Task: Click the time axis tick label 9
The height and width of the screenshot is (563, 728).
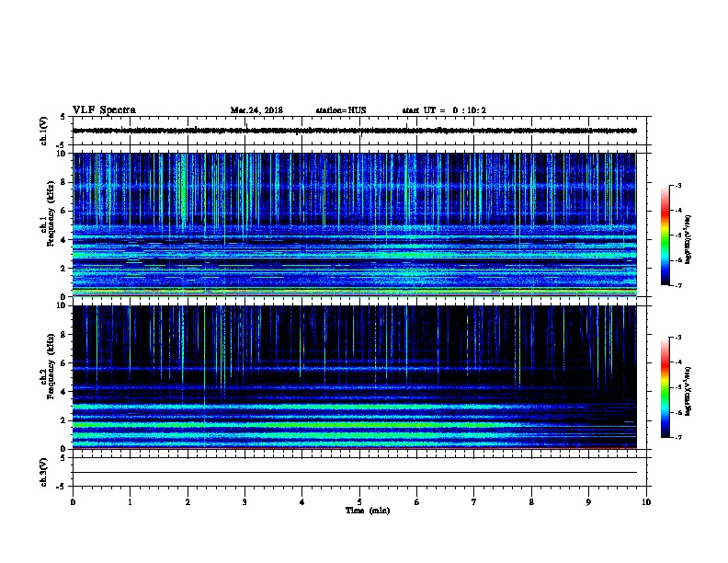Action: click(x=588, y=502)
